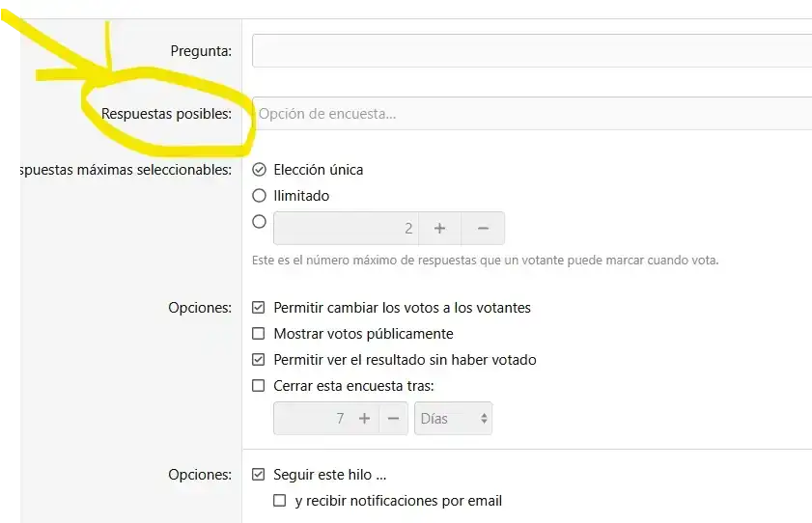
Task: Enable "Cerrar esta encuesta tras" checkbox
Action: [258, 386]
